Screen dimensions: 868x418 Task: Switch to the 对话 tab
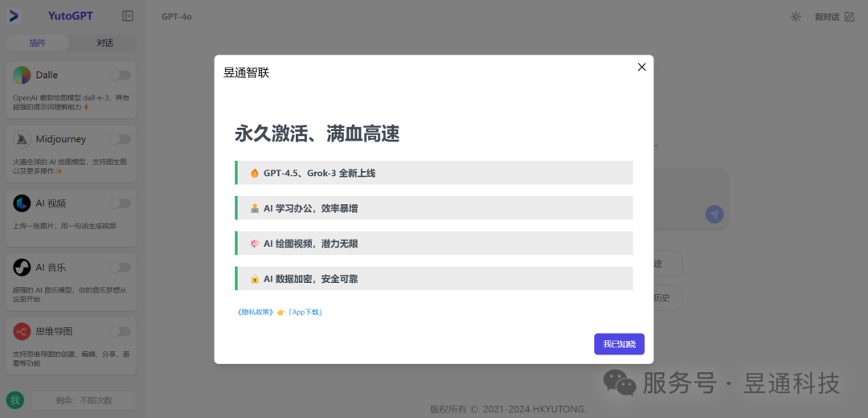tap(104, 43)
